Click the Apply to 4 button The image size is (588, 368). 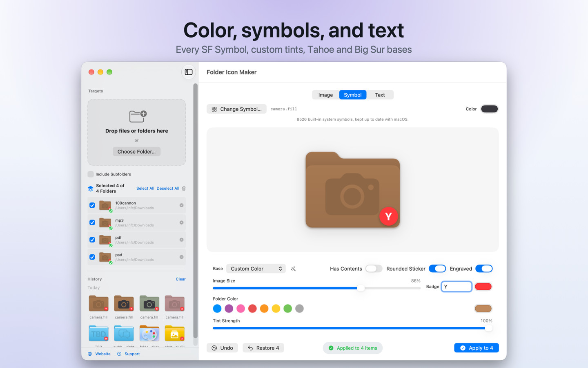click(x=477, y=348)
